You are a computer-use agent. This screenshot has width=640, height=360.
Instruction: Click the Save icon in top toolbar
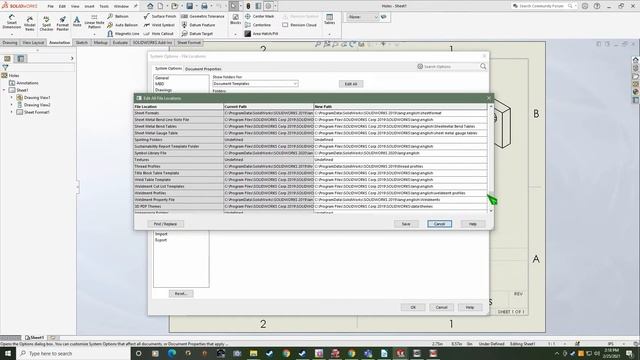189,6
